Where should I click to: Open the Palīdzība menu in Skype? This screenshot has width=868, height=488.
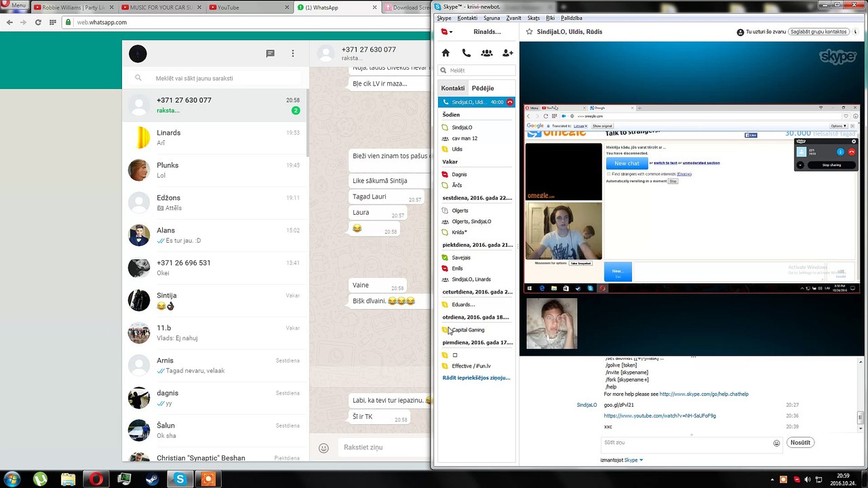pyautogui.click(x=572, y=18)
